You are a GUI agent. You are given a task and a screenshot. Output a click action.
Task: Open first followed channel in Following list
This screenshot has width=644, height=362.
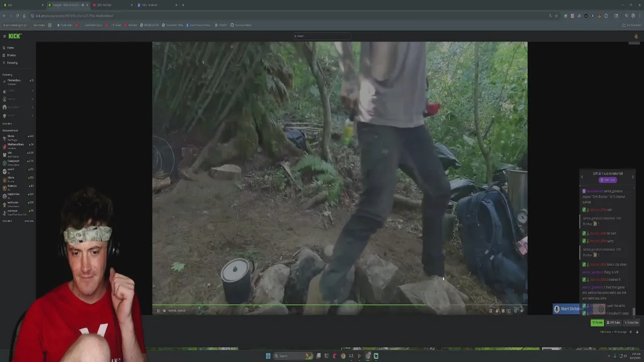pos(18,81)
